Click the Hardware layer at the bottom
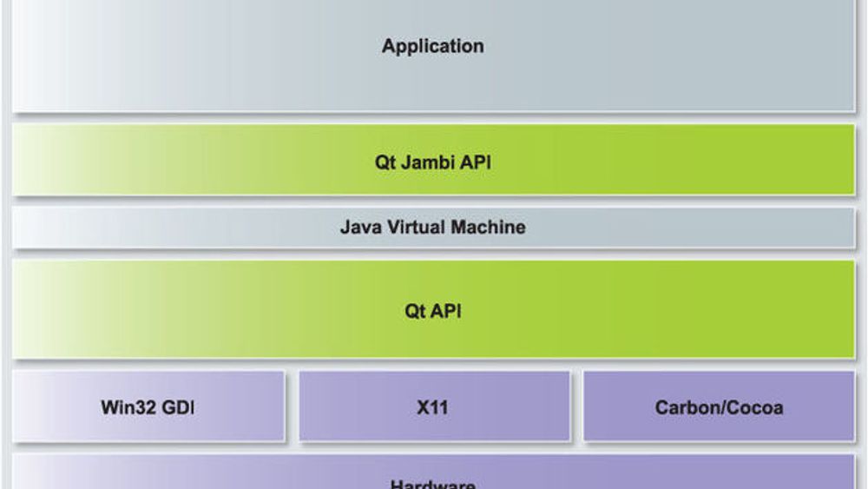Viewport: 868px width, 489px height. [433, 472]
